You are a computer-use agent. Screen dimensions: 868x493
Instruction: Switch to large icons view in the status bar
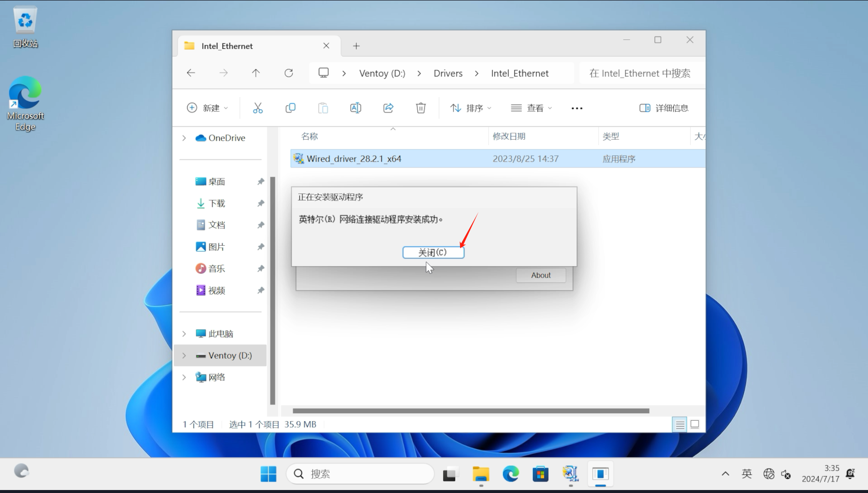point(695,425)
